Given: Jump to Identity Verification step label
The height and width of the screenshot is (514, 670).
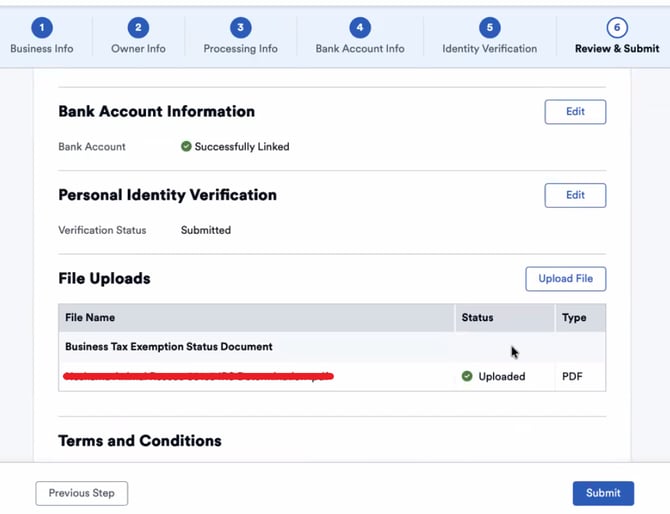Looking at the screenshot, I should tap(490, 49).
